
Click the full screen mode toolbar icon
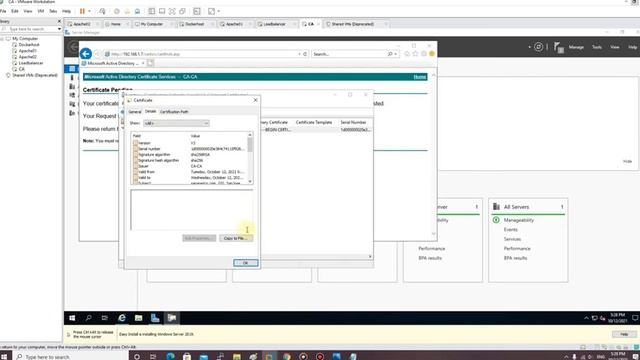(172, 11)
